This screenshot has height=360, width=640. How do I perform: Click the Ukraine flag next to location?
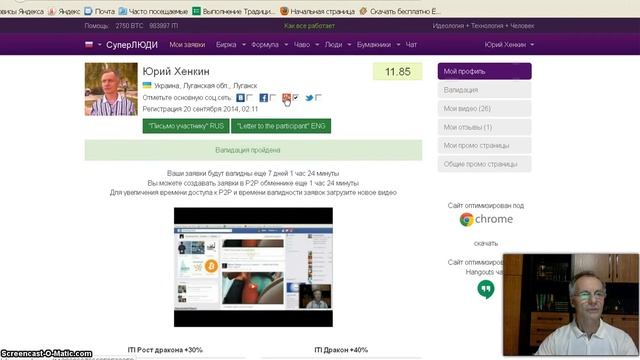point(147,85)
